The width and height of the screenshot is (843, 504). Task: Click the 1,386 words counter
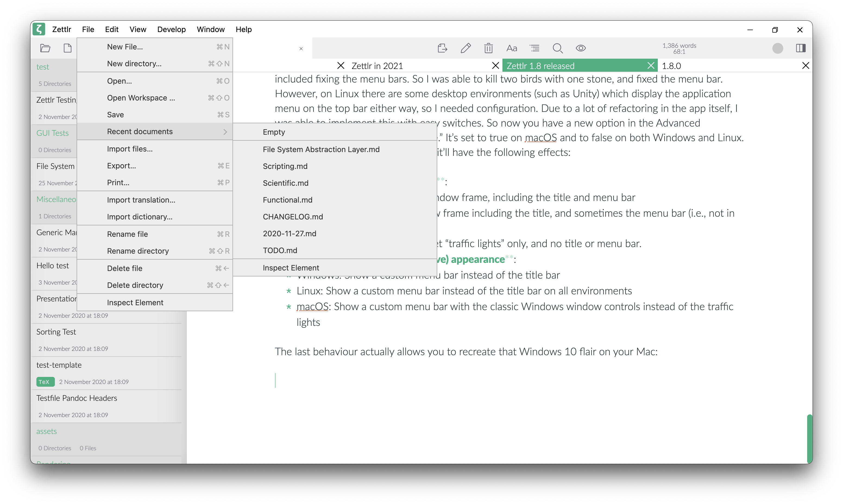point(679,48)
